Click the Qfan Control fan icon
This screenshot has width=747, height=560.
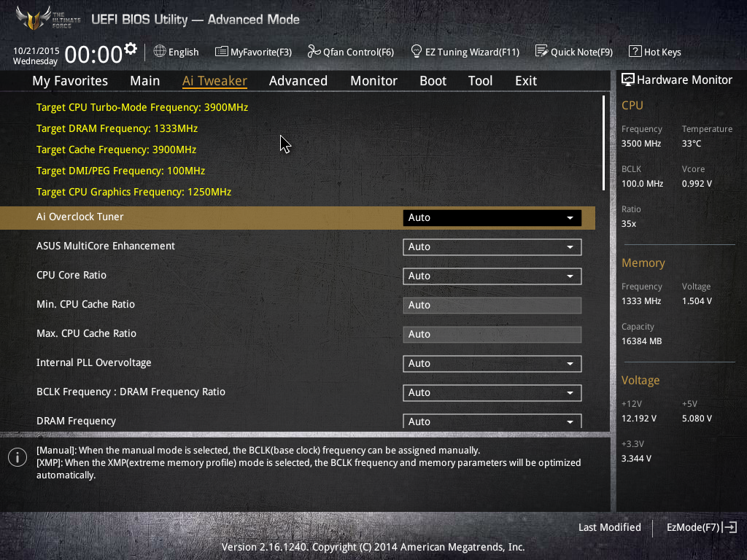click(x=314, y=51)
